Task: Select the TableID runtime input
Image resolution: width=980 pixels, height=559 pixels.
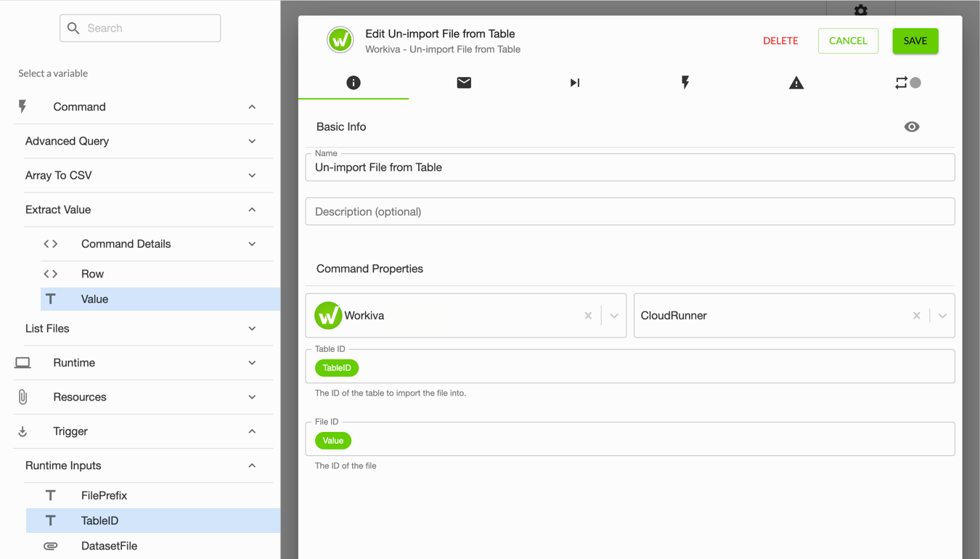Action: tap(153, 521)
